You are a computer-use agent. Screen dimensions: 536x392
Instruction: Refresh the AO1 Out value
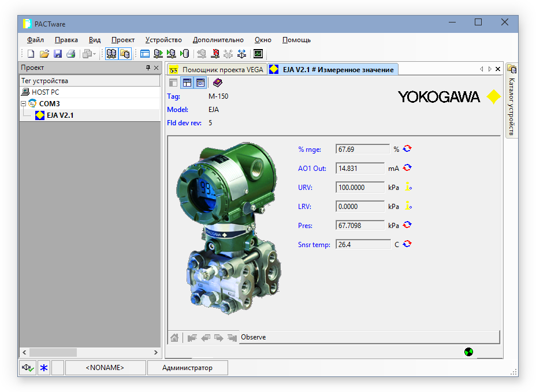407,168
